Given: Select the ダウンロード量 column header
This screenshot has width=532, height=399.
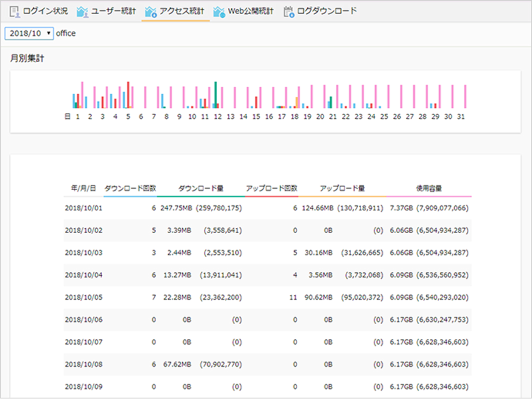Looking at the screenshot, I should coord(200,188).
